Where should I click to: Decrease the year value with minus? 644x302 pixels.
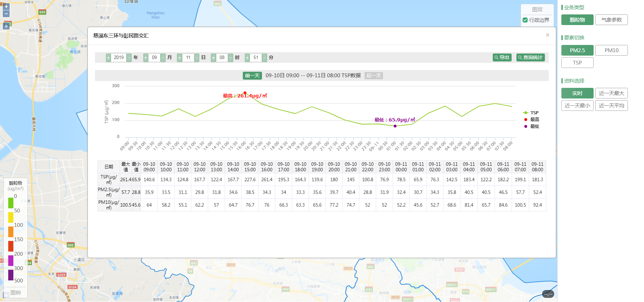[129, 58]
